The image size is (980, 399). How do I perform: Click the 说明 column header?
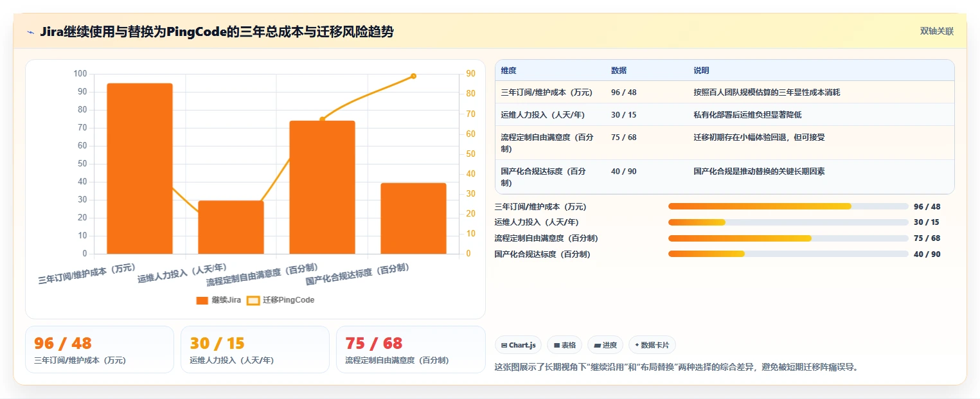pyautogui.click(x=701, y=70)
